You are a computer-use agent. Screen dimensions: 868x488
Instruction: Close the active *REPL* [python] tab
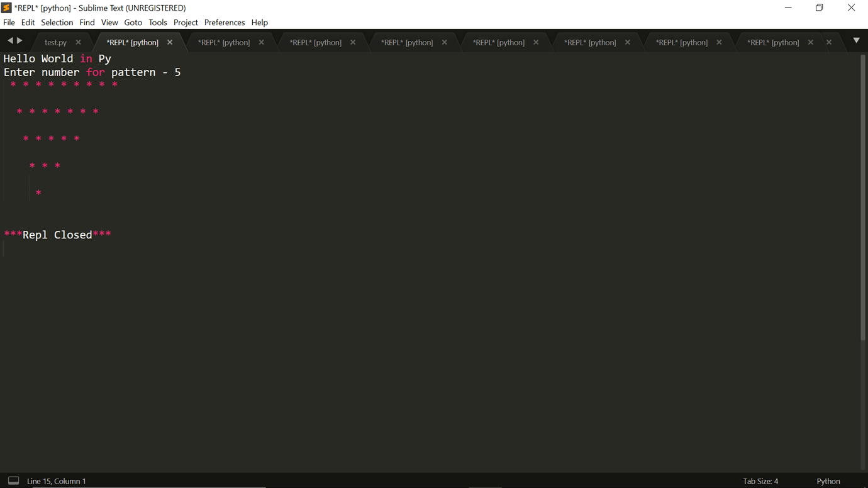click(x=169, y=42)
